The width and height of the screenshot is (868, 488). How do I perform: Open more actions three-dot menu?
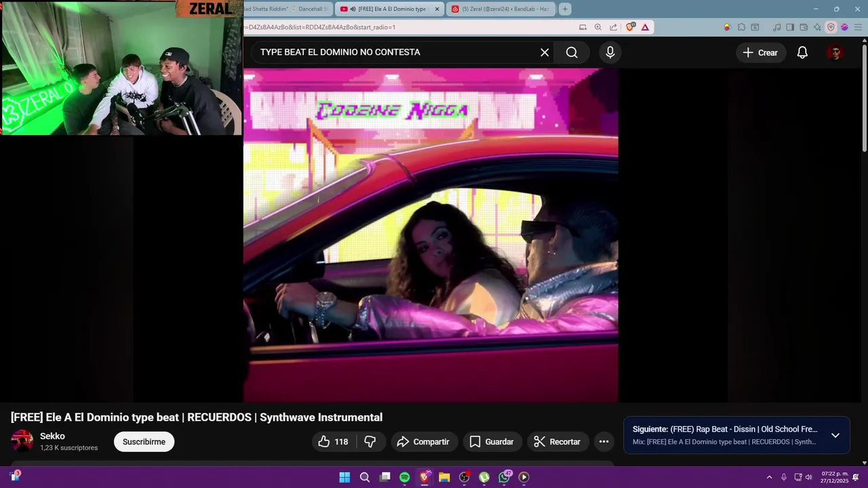click(604, 442)
